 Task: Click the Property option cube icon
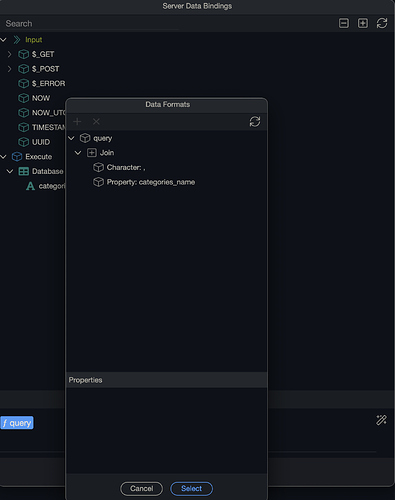98,182
